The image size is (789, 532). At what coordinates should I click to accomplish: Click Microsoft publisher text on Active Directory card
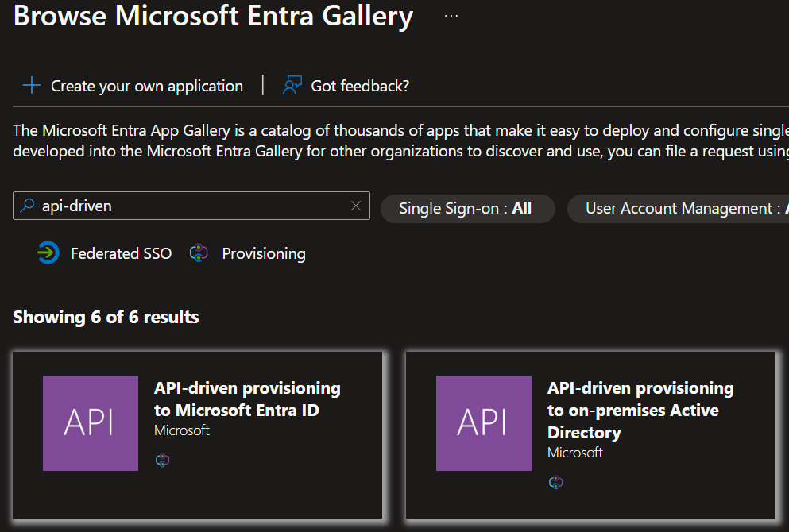pyautogui.click(x=575, y=453)
